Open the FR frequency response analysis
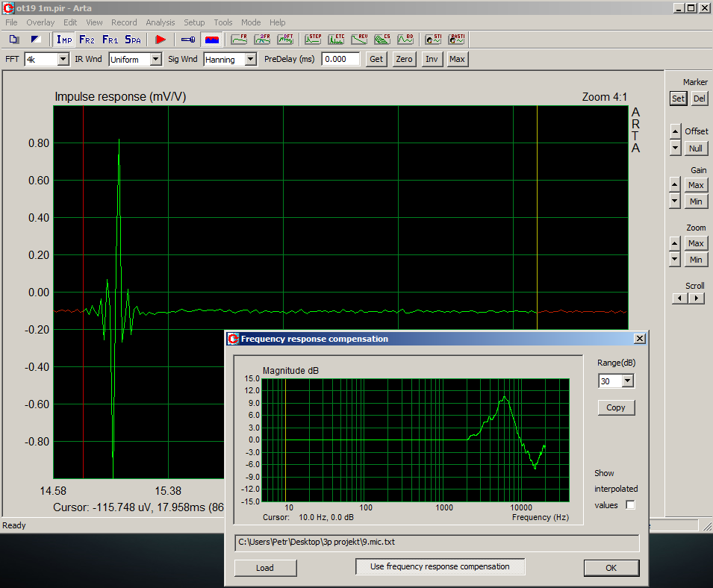Viewport: 713px width, 588px height. coord(239,40)
